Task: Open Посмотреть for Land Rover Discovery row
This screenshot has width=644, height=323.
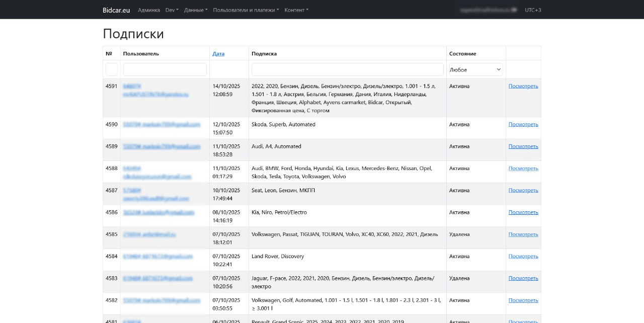Action: (x=523, y=256)
